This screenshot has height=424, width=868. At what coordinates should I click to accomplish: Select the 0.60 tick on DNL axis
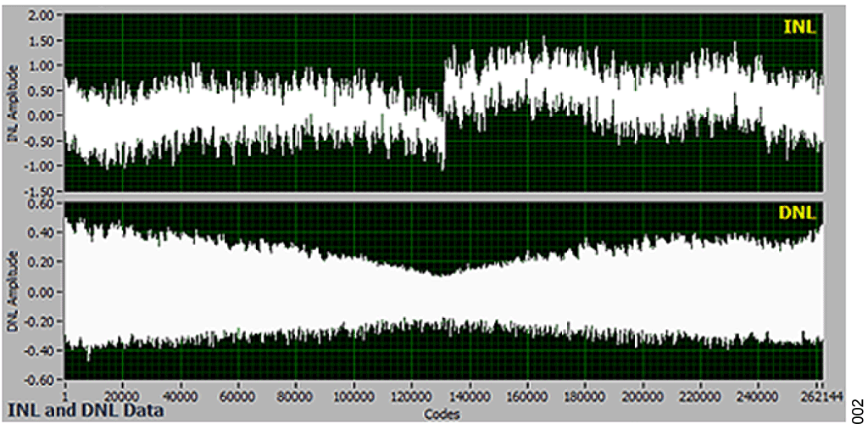click(x=41, y=204)
